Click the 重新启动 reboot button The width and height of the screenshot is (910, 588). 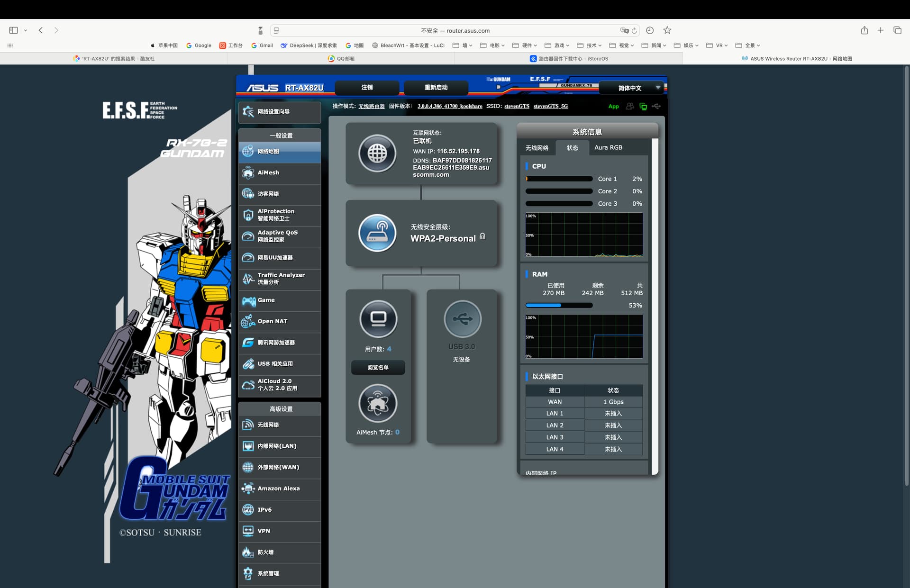436,88
